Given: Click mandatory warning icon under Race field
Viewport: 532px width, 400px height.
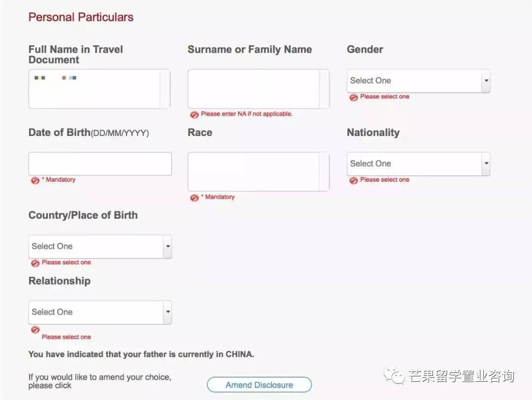Looking at the screenshot, I should [195, 198].
